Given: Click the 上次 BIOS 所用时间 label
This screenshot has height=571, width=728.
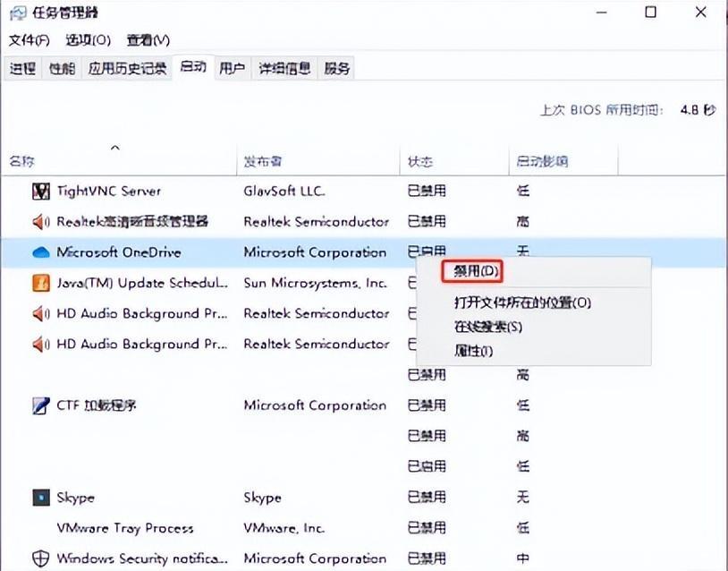Looking at the screenshot, I should click(x=602, y=110).
